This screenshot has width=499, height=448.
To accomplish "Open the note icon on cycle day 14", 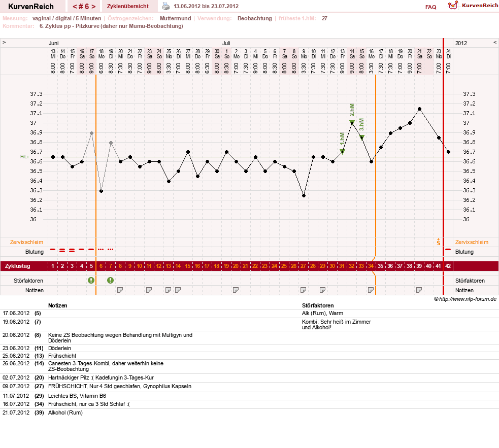I will coord(178,290).
